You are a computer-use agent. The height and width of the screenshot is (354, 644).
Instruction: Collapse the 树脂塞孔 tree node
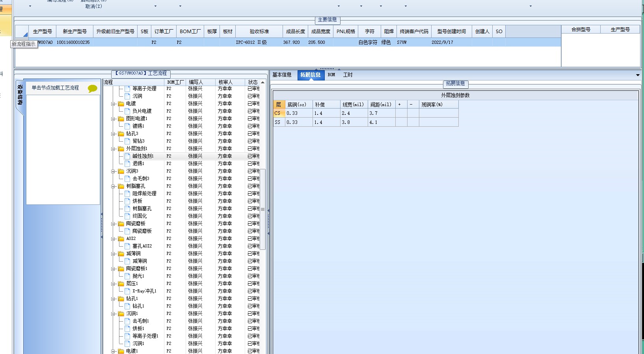[113, 186]
